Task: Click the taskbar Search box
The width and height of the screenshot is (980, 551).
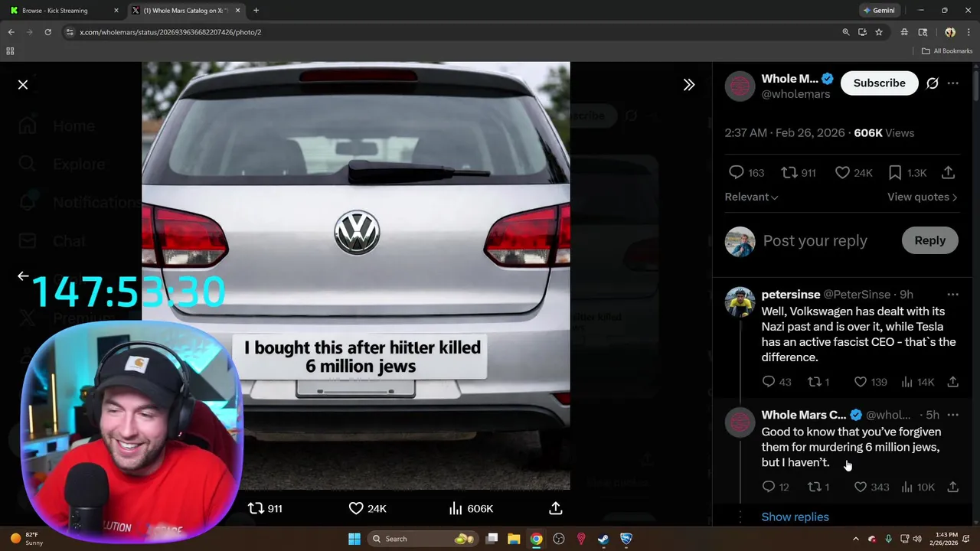Action: (x=423, y=539)
